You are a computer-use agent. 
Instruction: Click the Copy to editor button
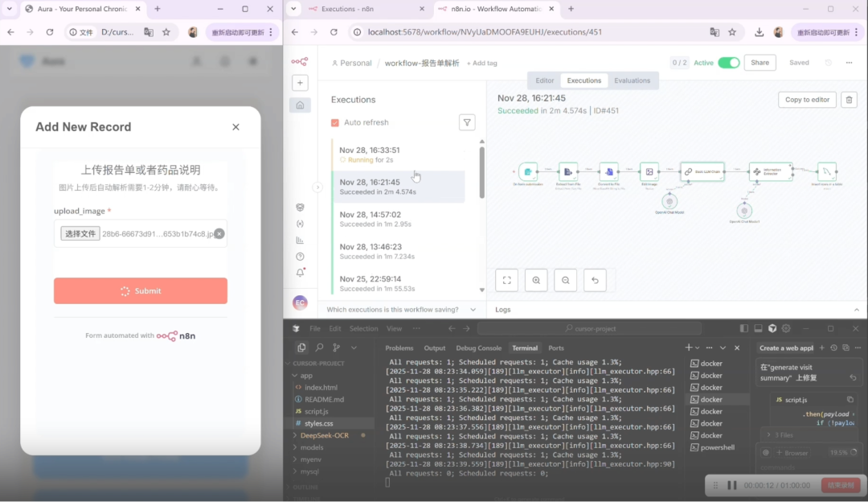click(807, 100)
